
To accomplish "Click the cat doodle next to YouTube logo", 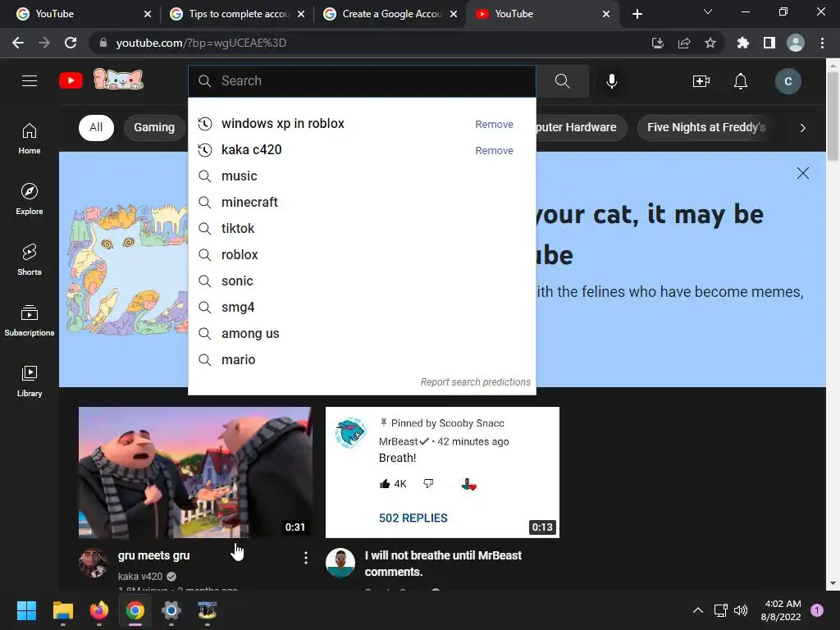I will tap(118, 80).
